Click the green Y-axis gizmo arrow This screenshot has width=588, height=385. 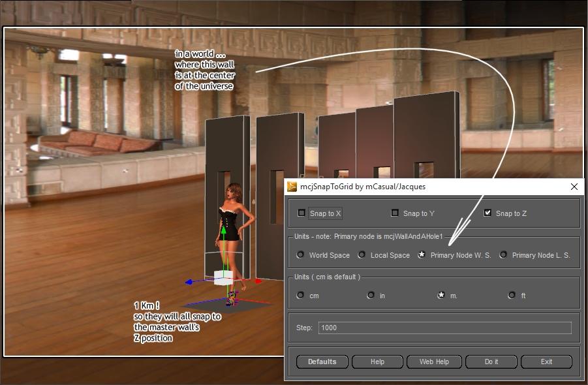point(223,230)
